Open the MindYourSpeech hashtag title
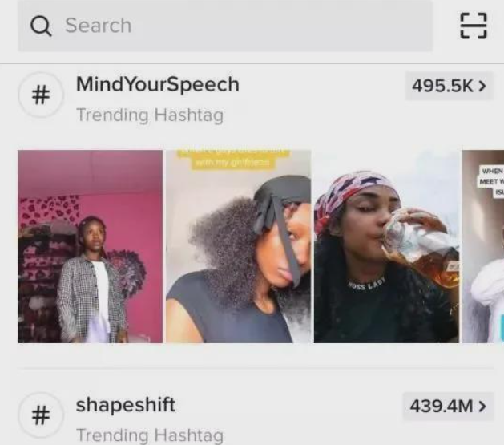 pyautogui.click(x=158, y=84)
